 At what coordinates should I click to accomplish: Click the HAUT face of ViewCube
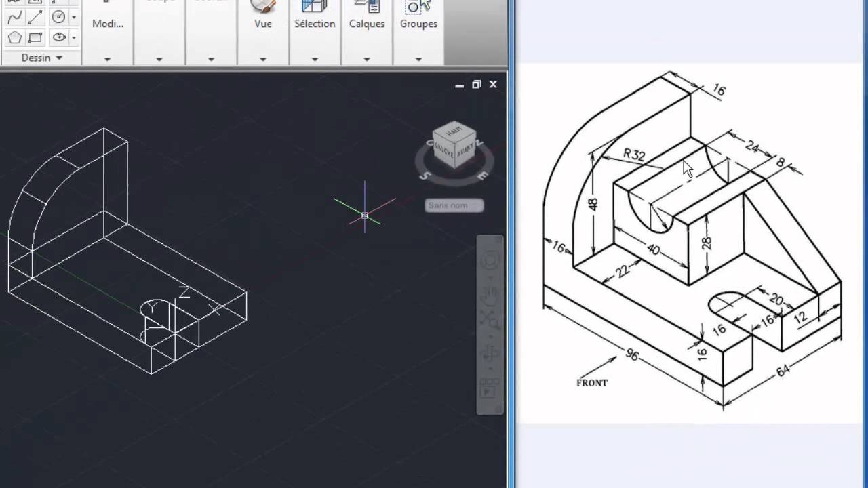point(454,131)
